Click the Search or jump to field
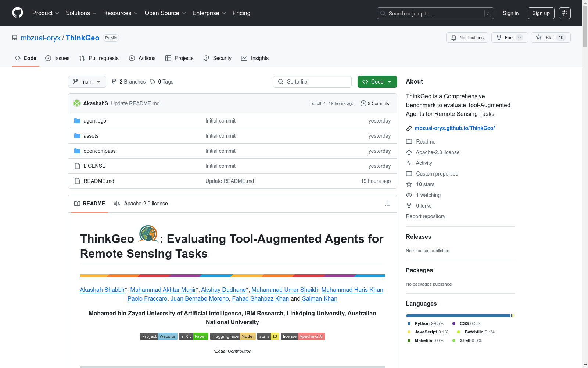This screenshot has width=588, height=368. [435, 13]
